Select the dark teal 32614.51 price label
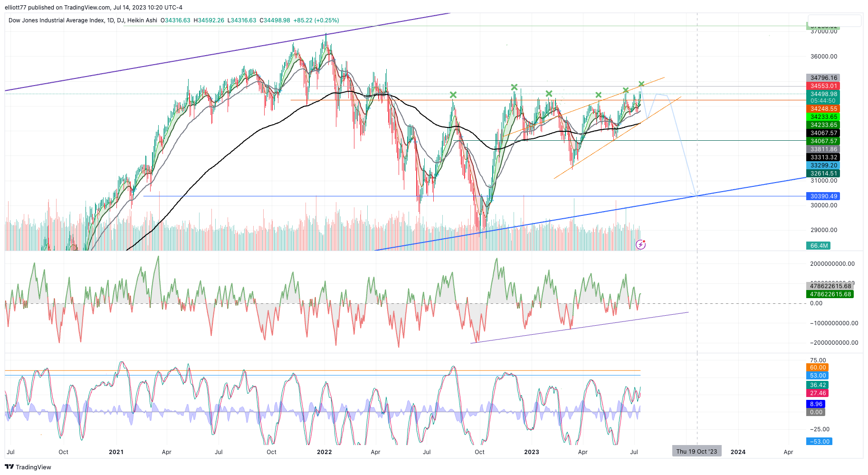 (x=823, y=174)
